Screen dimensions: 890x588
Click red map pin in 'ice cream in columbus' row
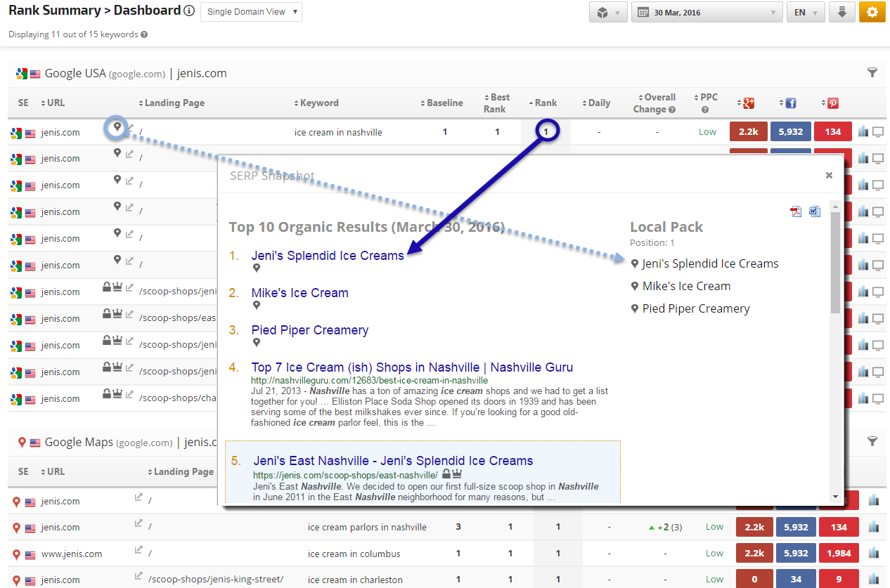(x=17, y=554)
